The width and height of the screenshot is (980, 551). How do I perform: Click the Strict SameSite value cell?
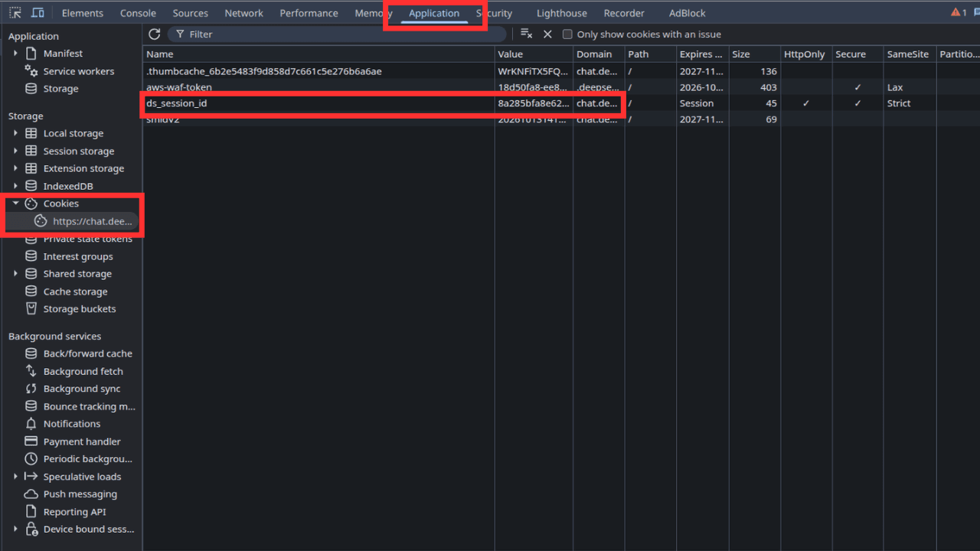910,103
